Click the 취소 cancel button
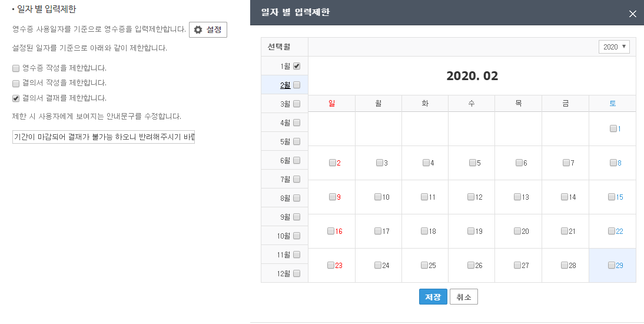Viewport: 644px width, 324px height. tap(464, 297)
